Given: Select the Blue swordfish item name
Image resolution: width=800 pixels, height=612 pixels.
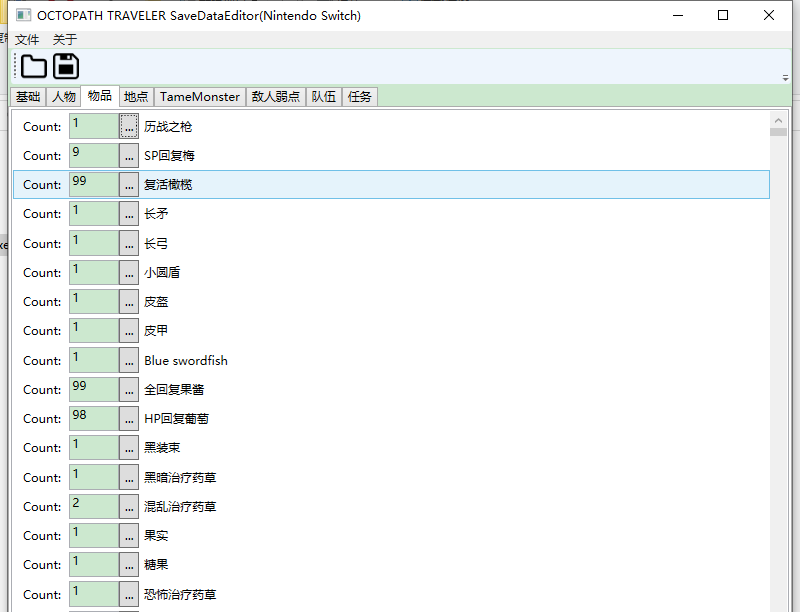Looking at the screenshot, I should coord(186,361).
